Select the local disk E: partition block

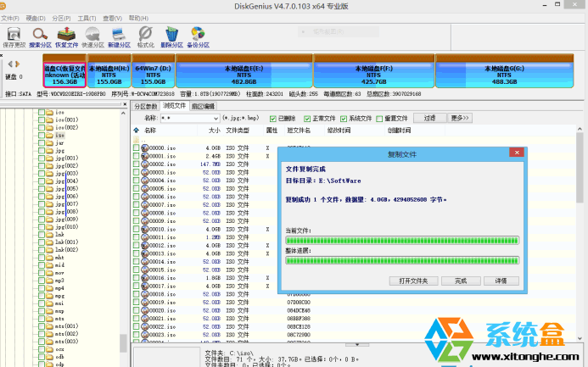[244, 70]
